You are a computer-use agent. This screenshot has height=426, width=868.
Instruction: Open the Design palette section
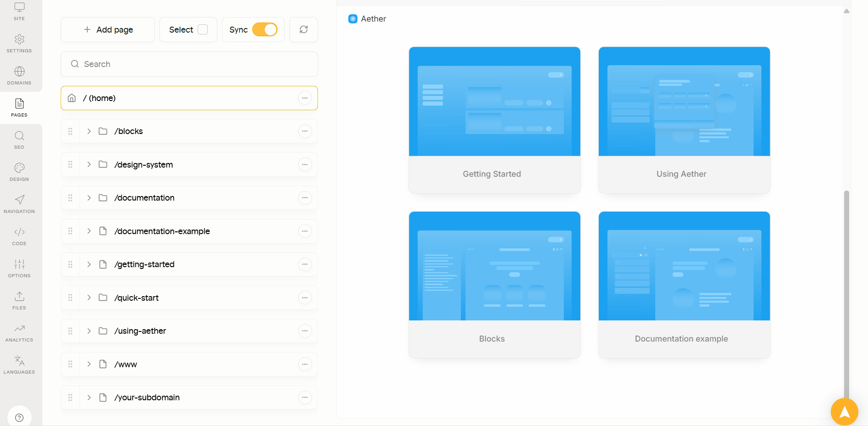[19, 172]
